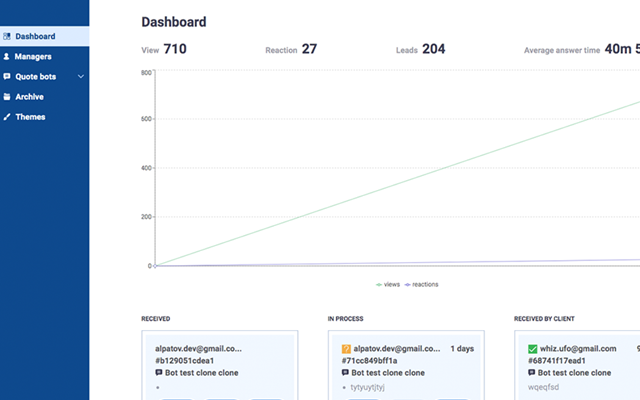Viewport: 640px width, 400px height.
Task: Toggle the views series in chart legend
Action: pos(388,284)
